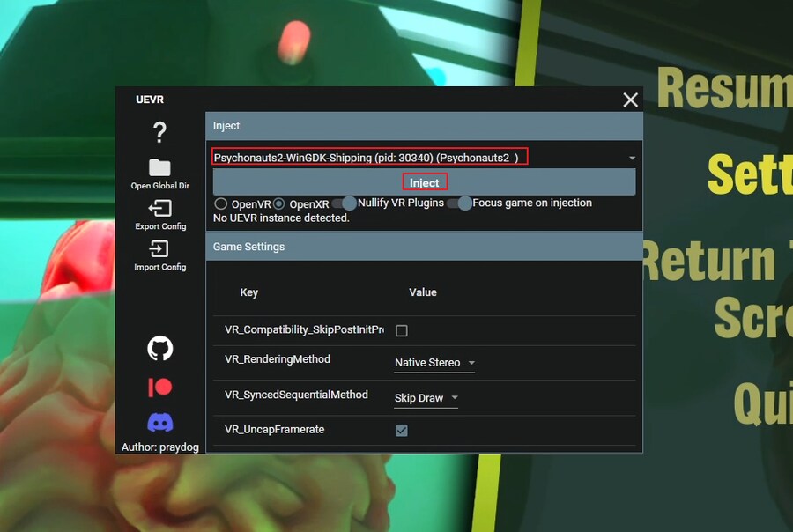
Task: Click the Export Config icon
Action: [159, 209]
